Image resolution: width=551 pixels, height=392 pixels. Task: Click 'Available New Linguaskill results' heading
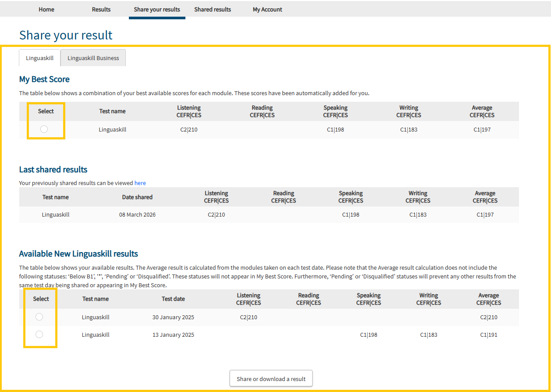click(x=78, y=254)
